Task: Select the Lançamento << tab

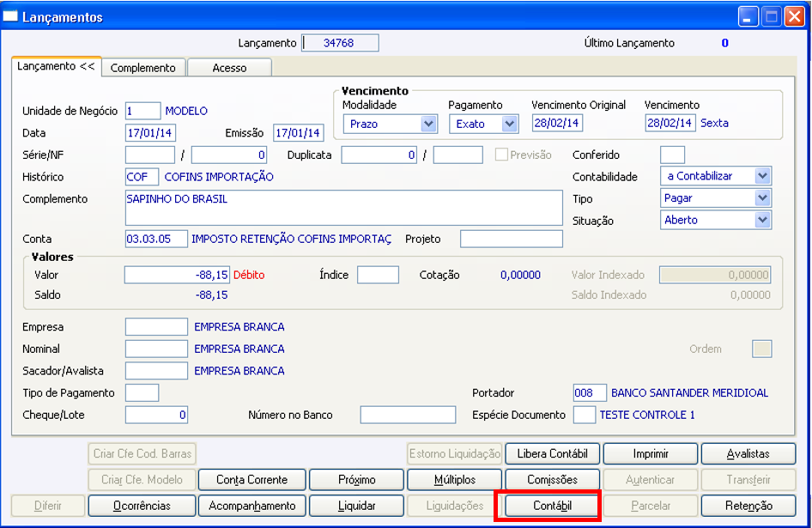Action: pyautogui.click(x=56, y=66)
